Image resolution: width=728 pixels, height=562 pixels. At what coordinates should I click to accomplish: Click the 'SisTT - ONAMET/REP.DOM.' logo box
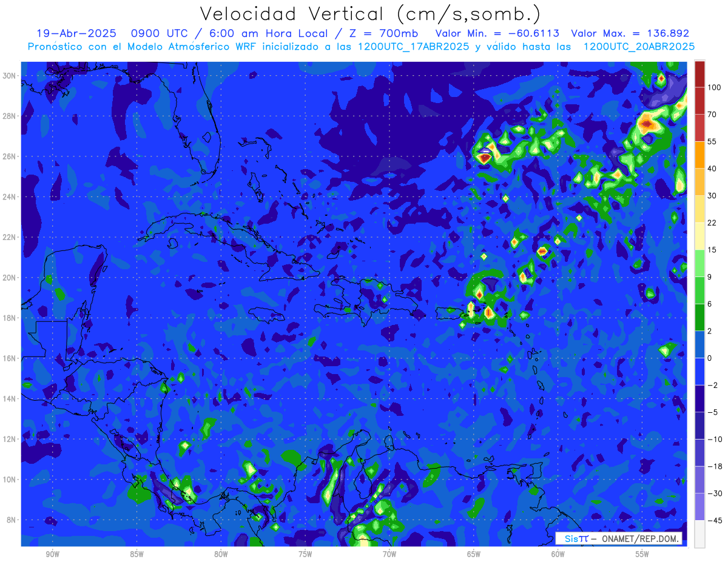coord(619,538)
